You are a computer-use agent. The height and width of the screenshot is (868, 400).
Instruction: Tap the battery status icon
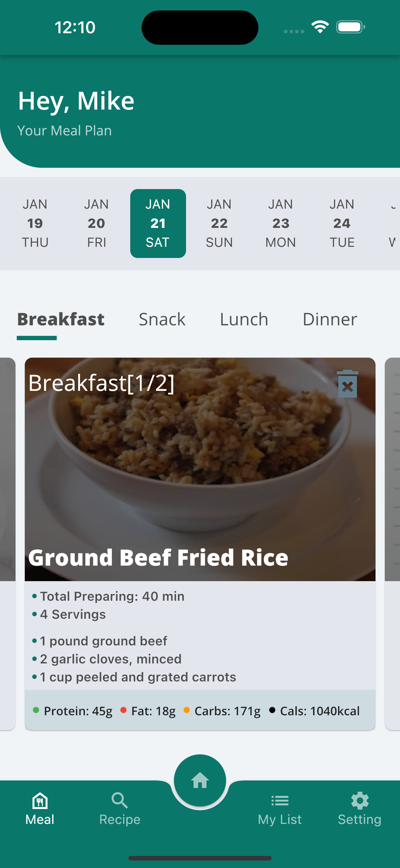350,27
